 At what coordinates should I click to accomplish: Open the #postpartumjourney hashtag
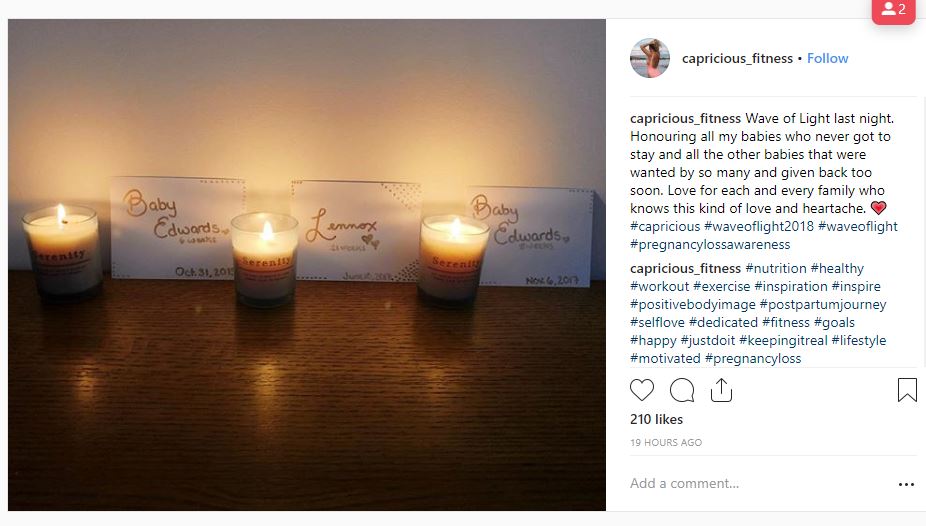click(823, 305)
